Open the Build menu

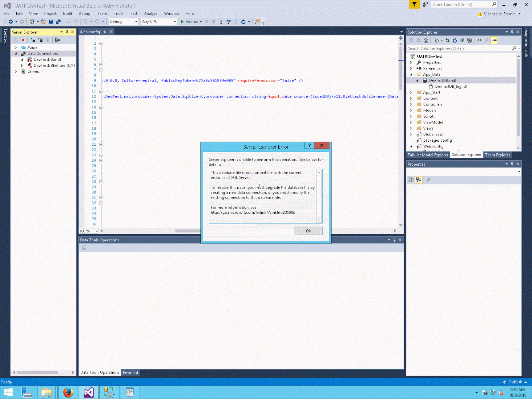click(x=67, y=13)
